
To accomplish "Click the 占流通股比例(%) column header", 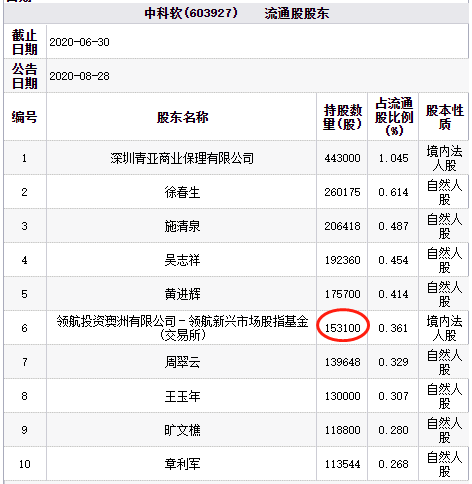I will pyautogui.click(x=394, y=117).
